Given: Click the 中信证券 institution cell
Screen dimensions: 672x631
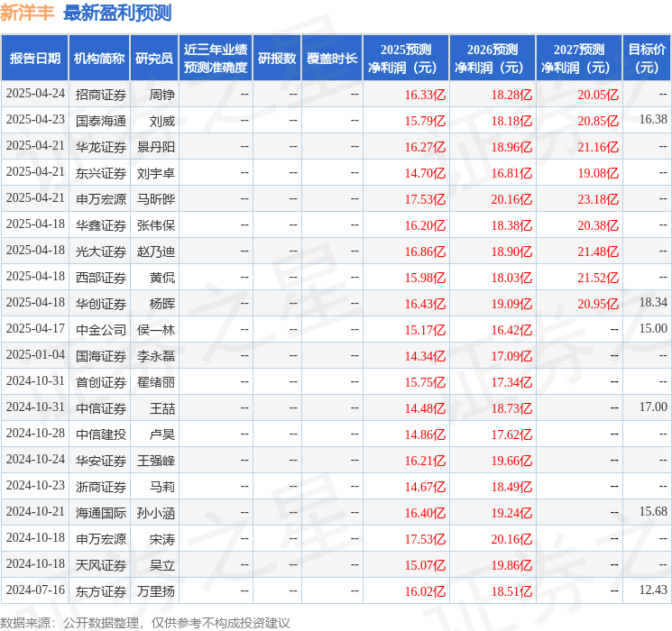Looking at the screenshot, I should click(x=101, y=408).
